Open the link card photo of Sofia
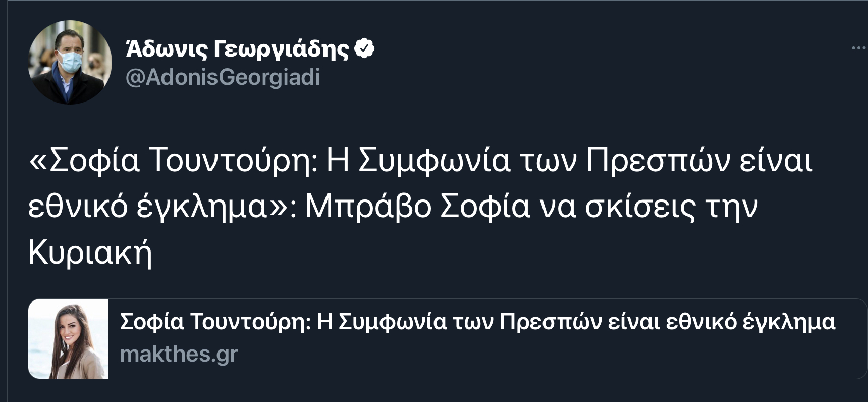The height and width of the screenshot is (402, 868). (x=69, y=339)
